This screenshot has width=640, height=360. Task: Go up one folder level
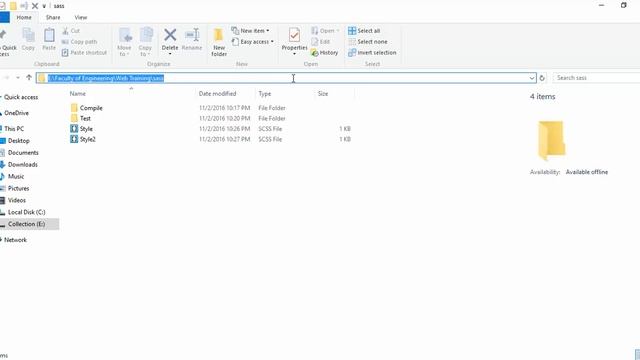click(29, 78)
